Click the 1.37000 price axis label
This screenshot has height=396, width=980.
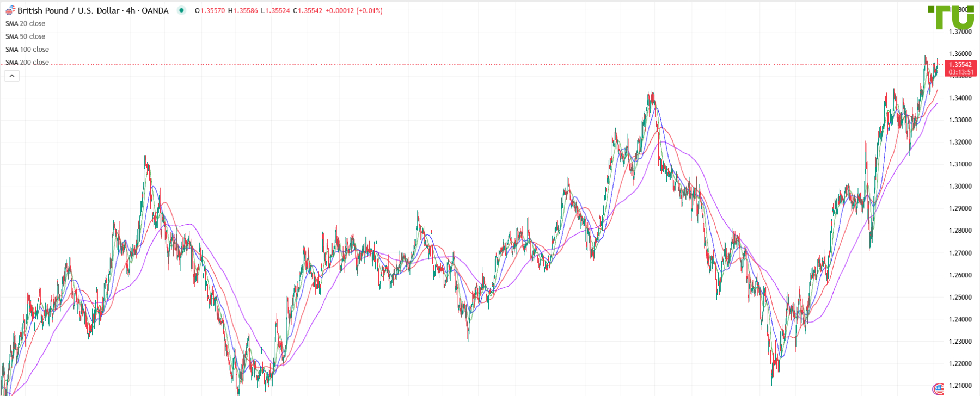[960, 32]
